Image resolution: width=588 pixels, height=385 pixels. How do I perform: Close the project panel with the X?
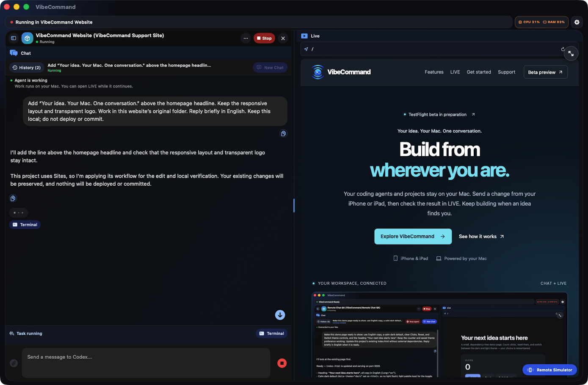coord(283,38)
